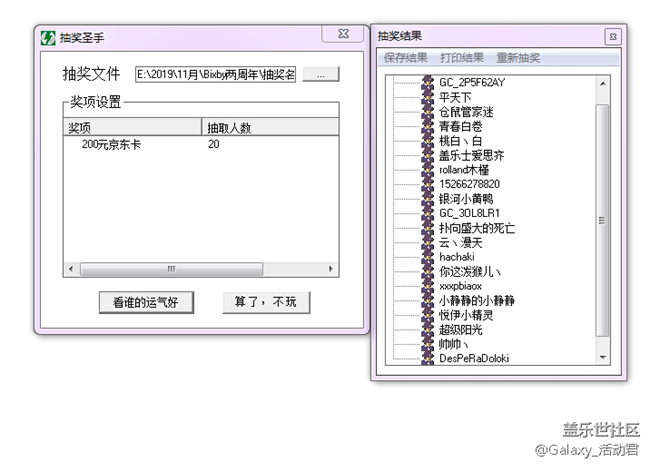Screen dimensions: 650x472
Task: Click the person icon beside 平天下
Action: (428, 97)
